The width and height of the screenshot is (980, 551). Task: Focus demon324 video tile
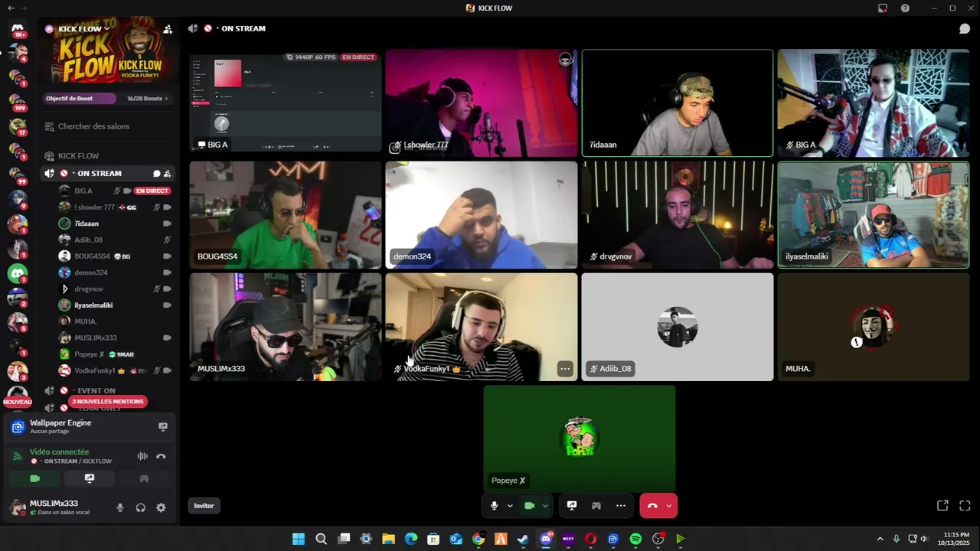[x=482, y=215]
